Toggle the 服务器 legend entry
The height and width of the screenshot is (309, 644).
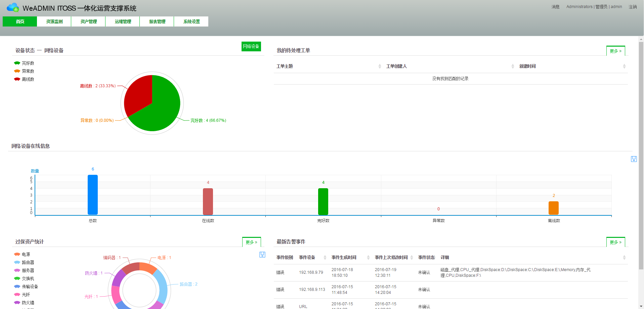[x=24, y=270]
